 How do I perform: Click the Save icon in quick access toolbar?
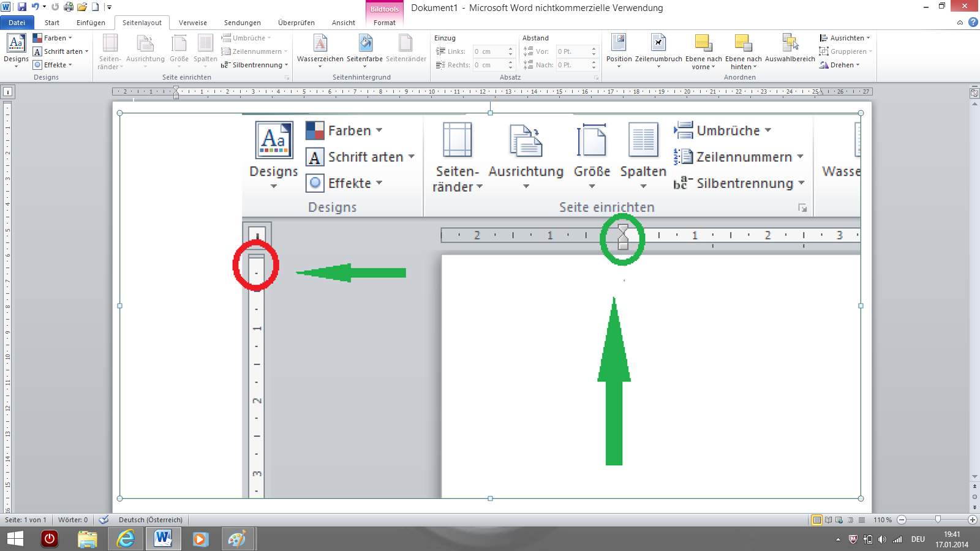22,7
